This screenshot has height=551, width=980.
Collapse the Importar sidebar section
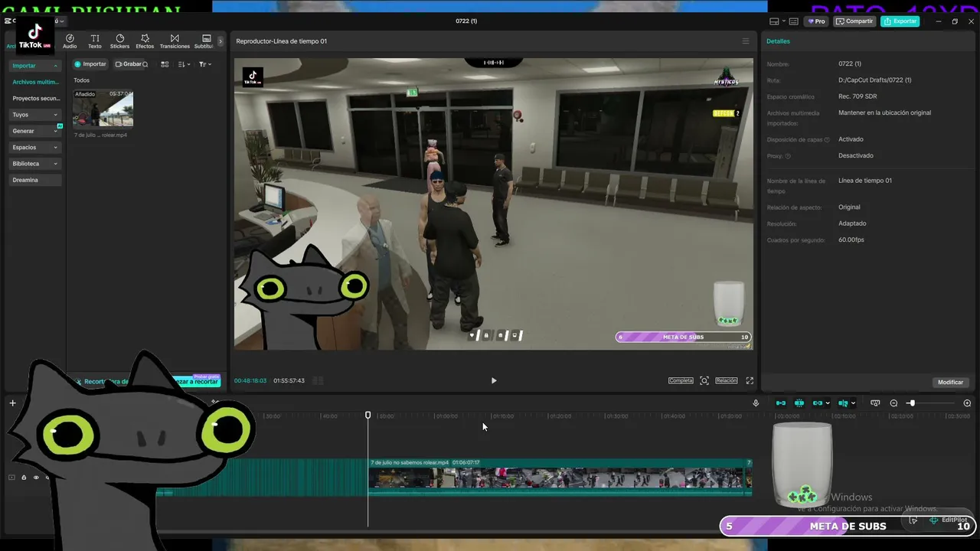coord(35,66)
